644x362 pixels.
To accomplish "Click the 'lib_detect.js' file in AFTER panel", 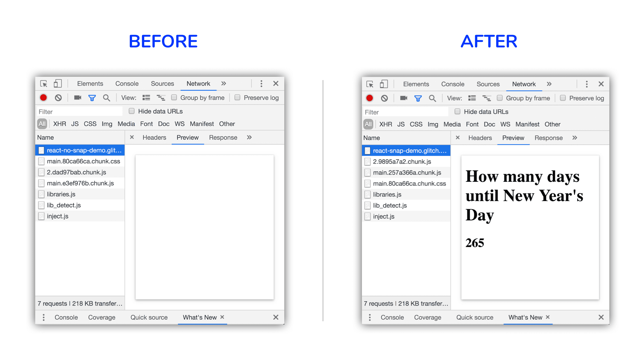I will tap(391, 206).
